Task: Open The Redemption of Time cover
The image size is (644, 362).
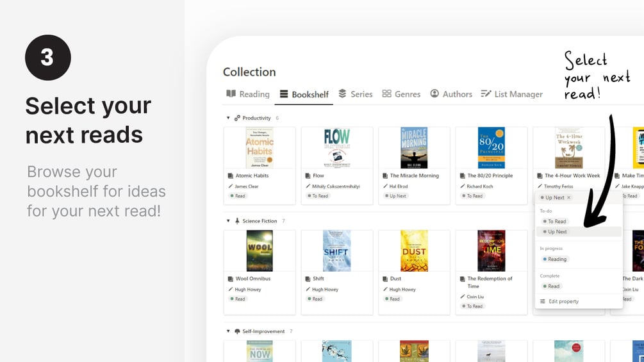Action: [491, 251]
